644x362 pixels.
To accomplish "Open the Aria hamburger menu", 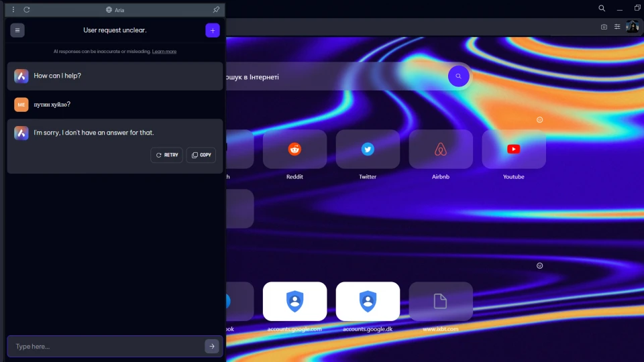I will (x=17, y=30).
